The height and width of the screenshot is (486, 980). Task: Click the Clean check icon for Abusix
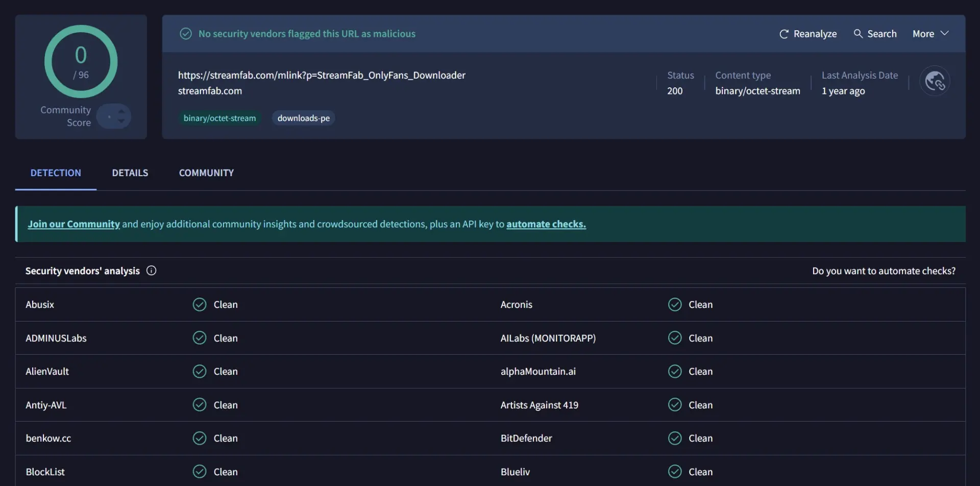coord(200,304)
